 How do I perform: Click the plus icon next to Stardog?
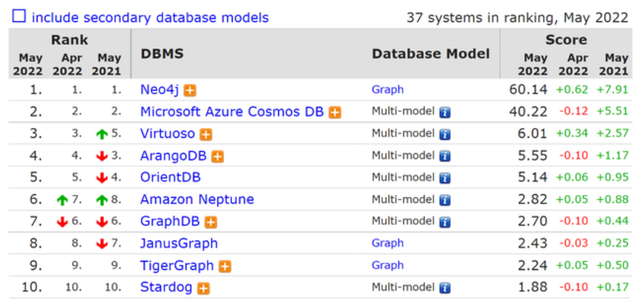[204, 288]
